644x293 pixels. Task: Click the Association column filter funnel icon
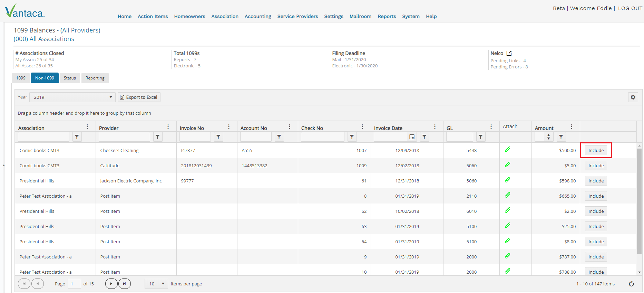77,137
